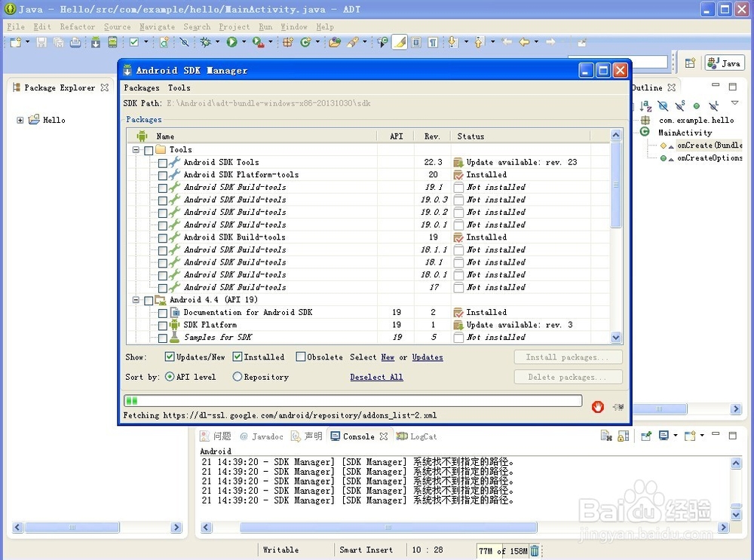Screen dimensions: 754x560
Task: Click the Next Annotation arrow icon
Action: 452,42
